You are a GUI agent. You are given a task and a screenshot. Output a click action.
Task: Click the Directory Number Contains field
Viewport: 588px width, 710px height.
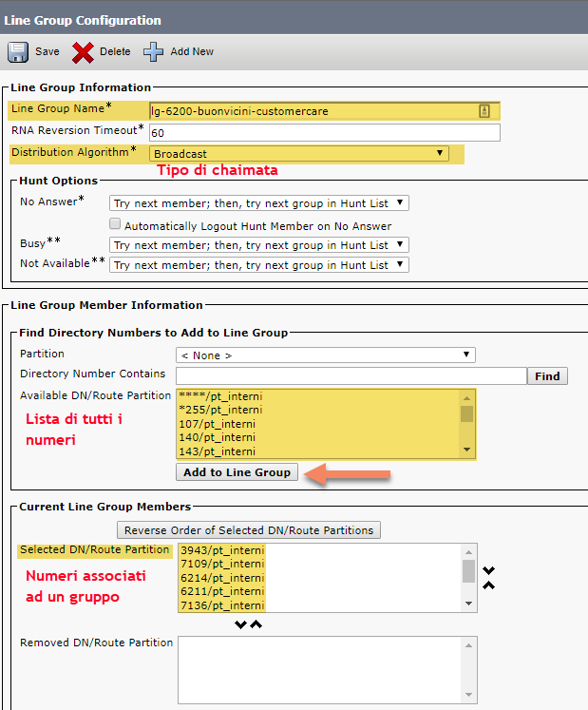click(x=351, y=375)
